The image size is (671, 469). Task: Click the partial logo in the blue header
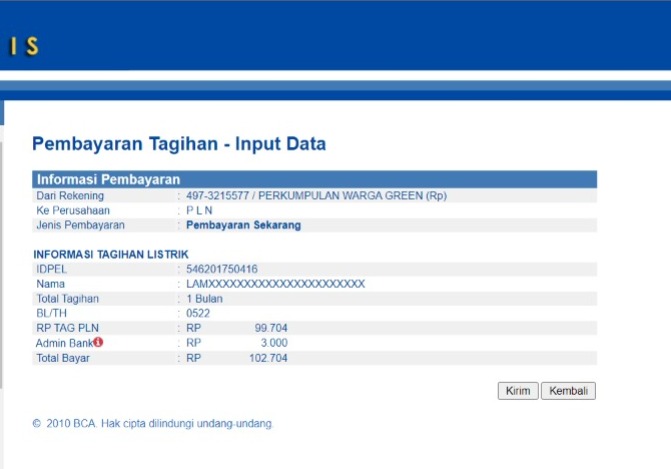pyautogui.click(x=24, y=47)
